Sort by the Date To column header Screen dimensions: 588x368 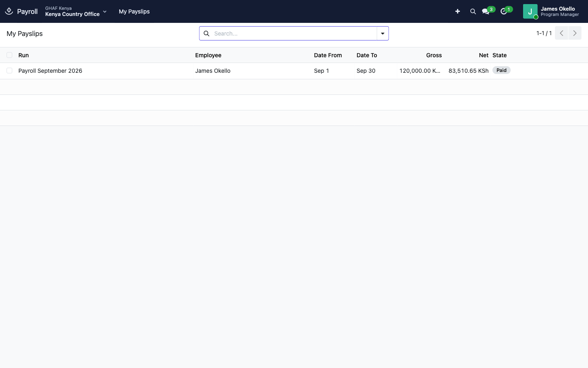[x=367, y=55]
